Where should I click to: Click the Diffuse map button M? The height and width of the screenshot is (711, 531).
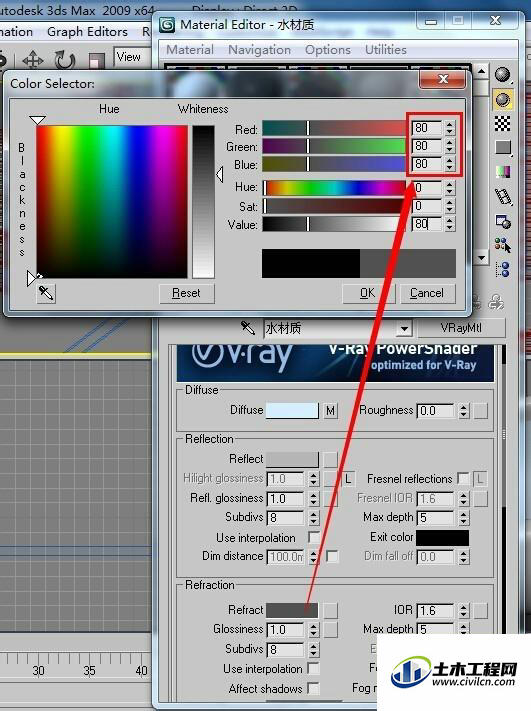(x=331, y=411)
